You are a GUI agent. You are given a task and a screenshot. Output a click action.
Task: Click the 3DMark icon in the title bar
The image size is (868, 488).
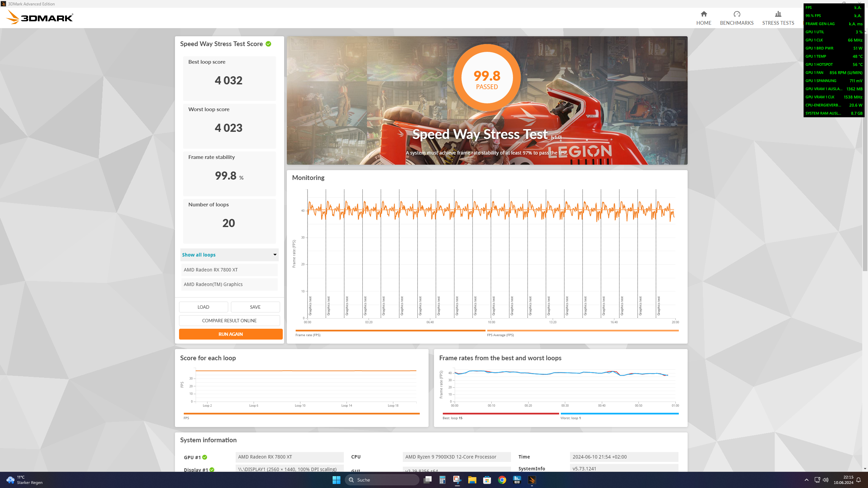click(x=3, y=4)
